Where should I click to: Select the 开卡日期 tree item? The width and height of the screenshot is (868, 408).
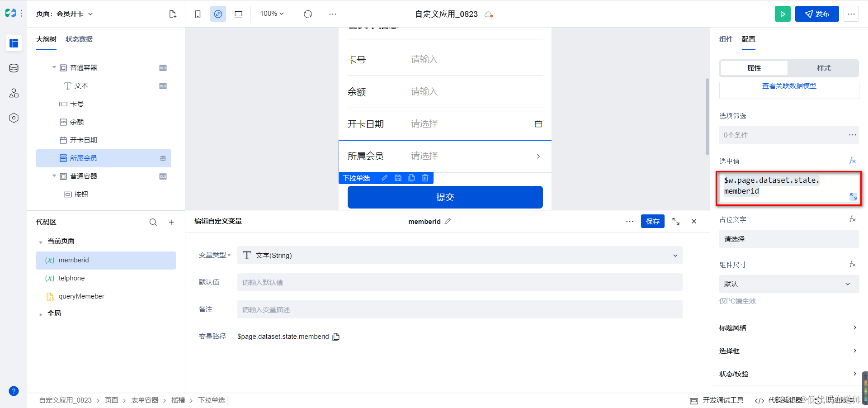click(x=84, y=140)
